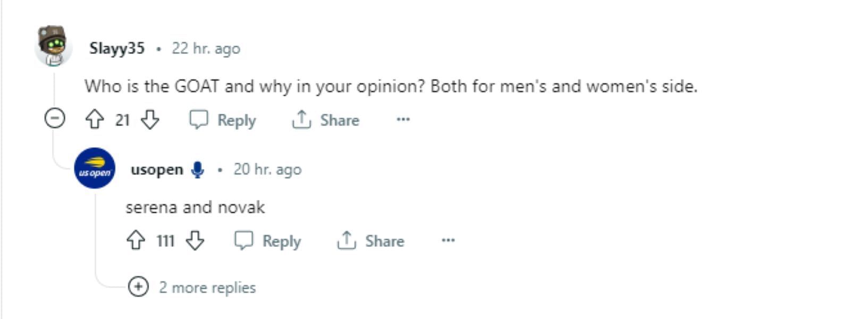
Task: Reply to the usopen comment
Action: click(268, 241)
